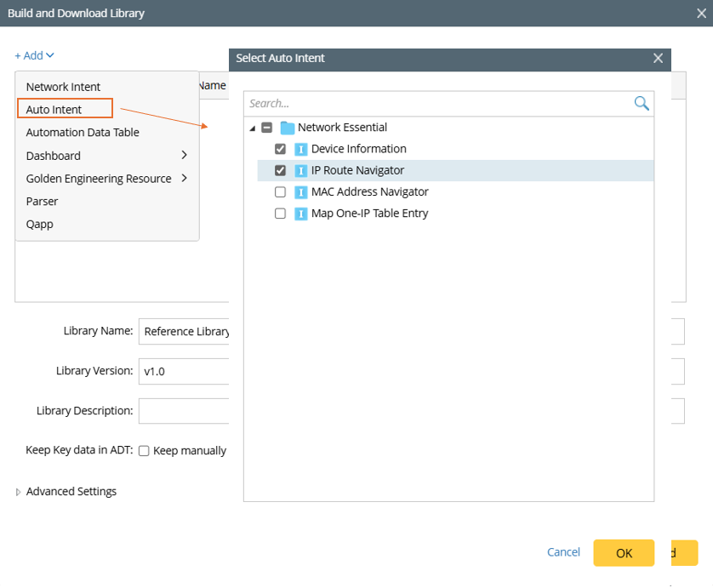Click the MAC Address Navigator intent icon
Screen dimensions: 713x588
300,192
